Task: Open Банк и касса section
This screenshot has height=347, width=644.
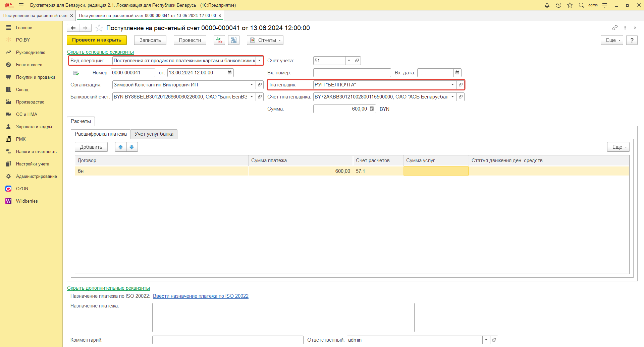Action: (29, 65)
